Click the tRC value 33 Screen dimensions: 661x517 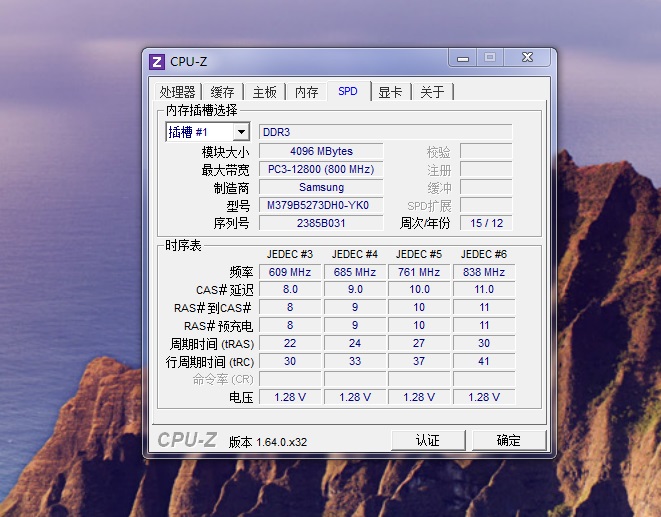point(355,361)
